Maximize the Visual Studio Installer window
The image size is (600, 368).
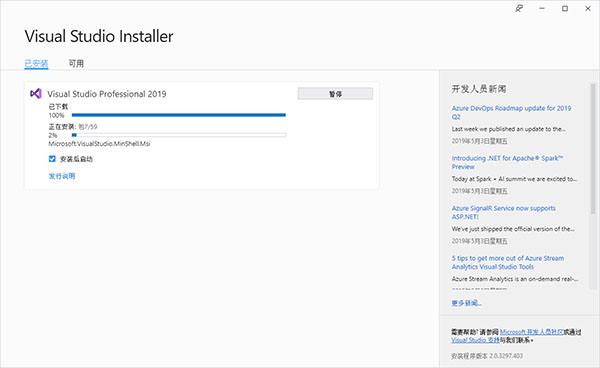pyautogui.click(x=565, y=8)
